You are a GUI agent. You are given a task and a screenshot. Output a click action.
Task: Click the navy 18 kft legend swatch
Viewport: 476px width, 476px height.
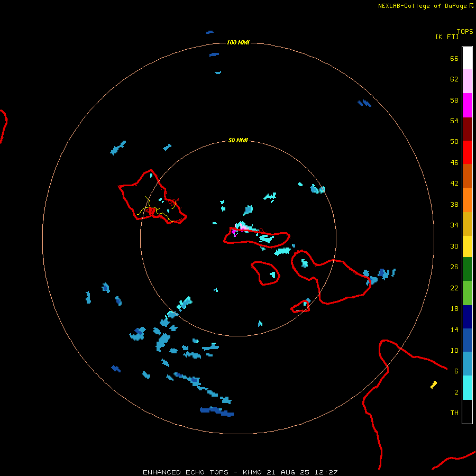tap(467, 317)
